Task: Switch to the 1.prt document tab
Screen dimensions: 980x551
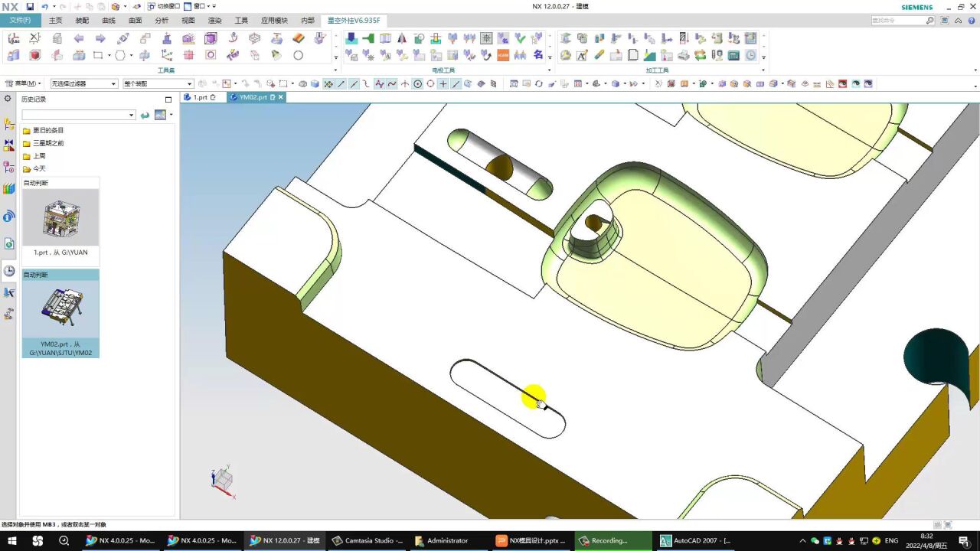Action: click(x=200, y=97)
